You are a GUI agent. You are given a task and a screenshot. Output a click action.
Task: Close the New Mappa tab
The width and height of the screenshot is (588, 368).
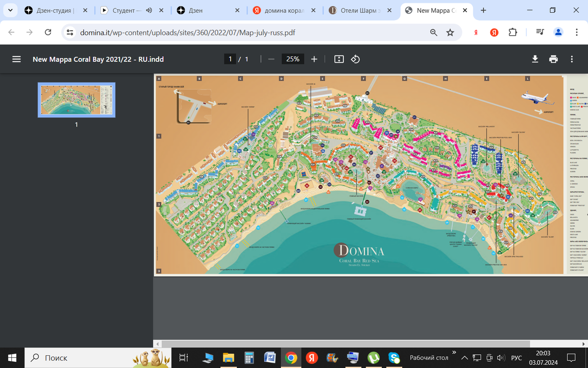pyautogui.click(x=465, y=10)
